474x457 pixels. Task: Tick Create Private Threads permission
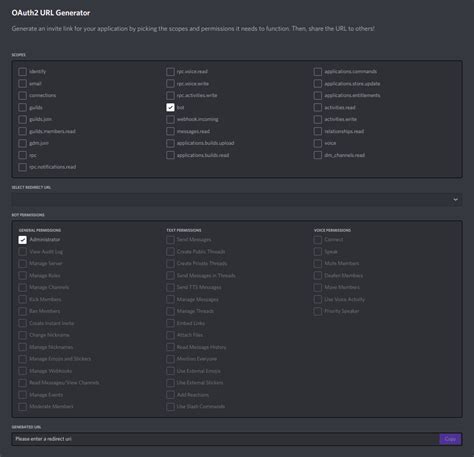point(170,264)
